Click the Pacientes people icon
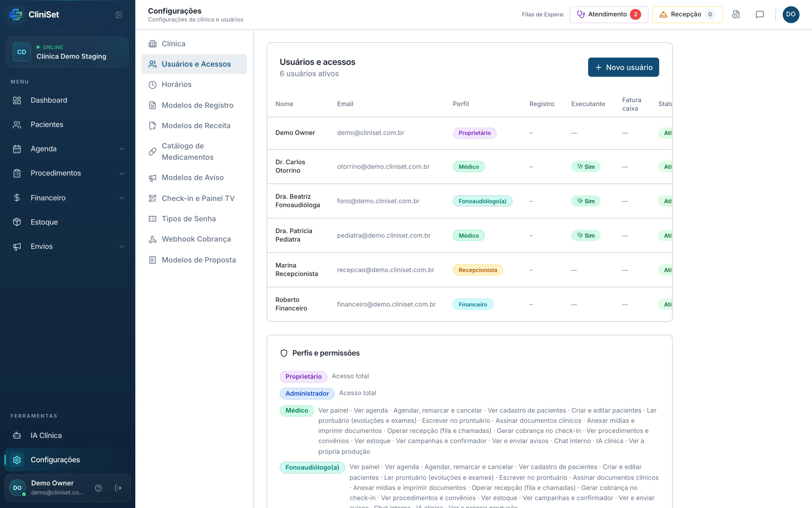This screenshot has width=812, height=508. coord(17,125)
